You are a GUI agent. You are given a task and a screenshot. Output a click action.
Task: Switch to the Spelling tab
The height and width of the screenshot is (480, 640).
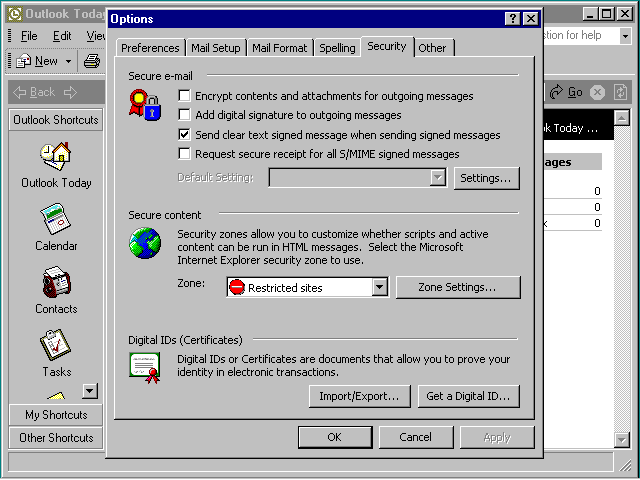[337, 48]
